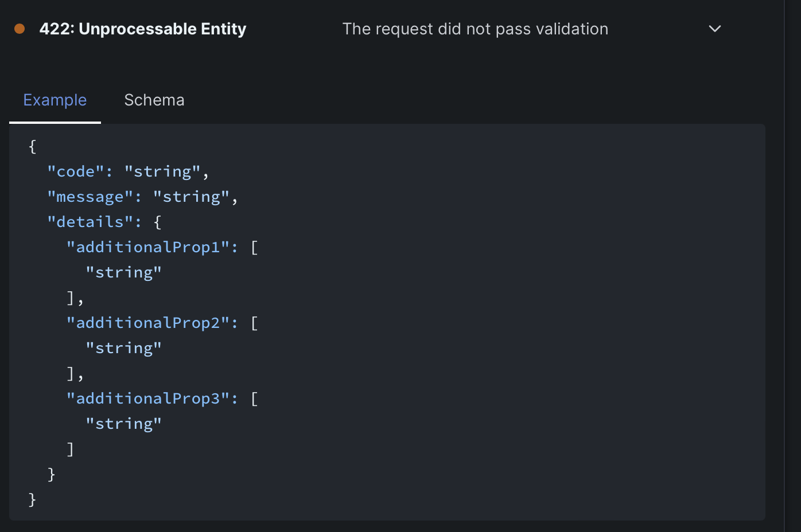801x532 pixels.
Task: Click the additionalProp3 property name
Action: coord(147,398)
